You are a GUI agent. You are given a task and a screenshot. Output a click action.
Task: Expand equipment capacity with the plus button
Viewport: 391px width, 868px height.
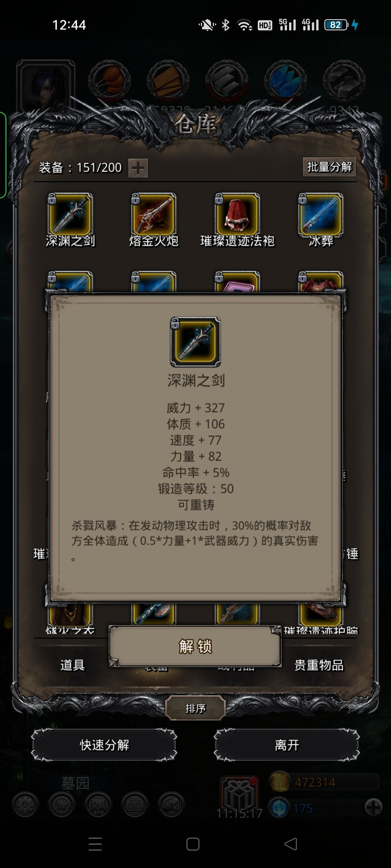[x=138, y=168]
